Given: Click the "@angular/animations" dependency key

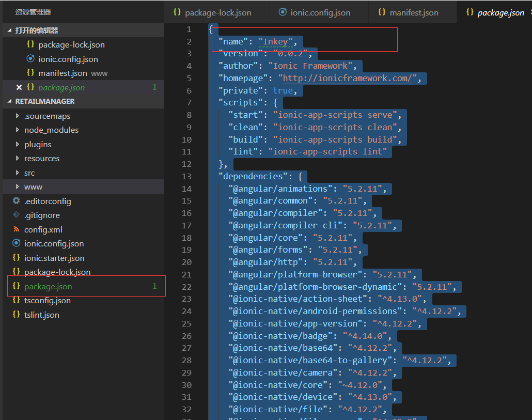Looking at the screenshot, I should 280,189.
